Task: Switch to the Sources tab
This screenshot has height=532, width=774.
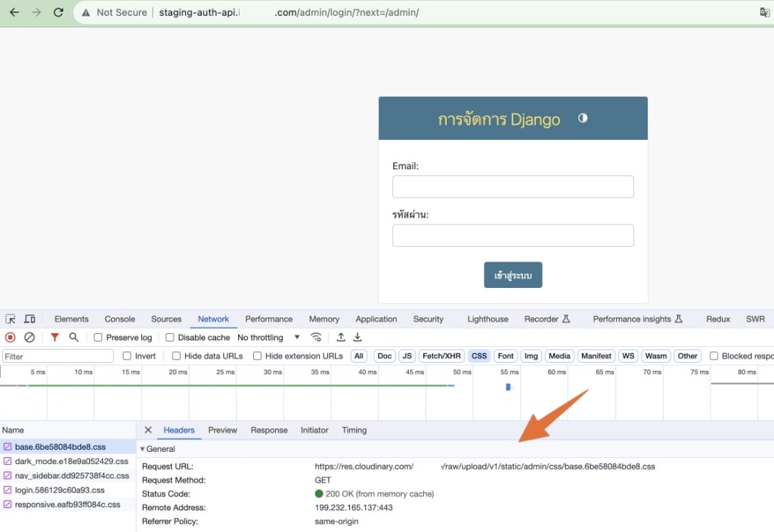Action: click(166, 320)
